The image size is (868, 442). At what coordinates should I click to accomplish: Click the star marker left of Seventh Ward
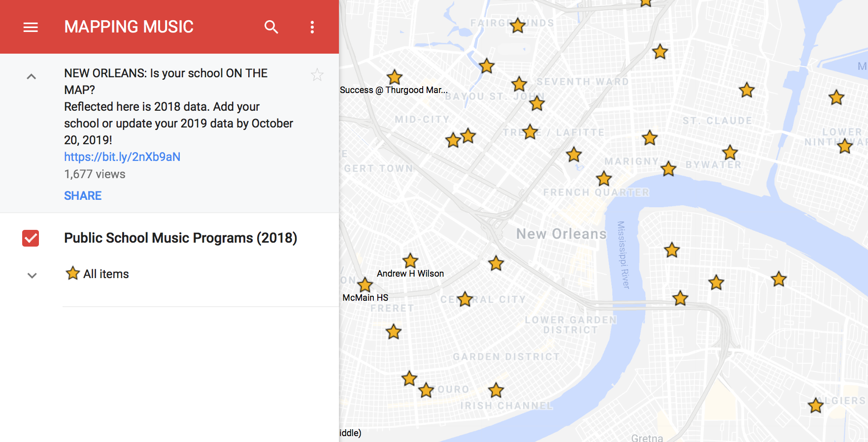pos(519,84)
